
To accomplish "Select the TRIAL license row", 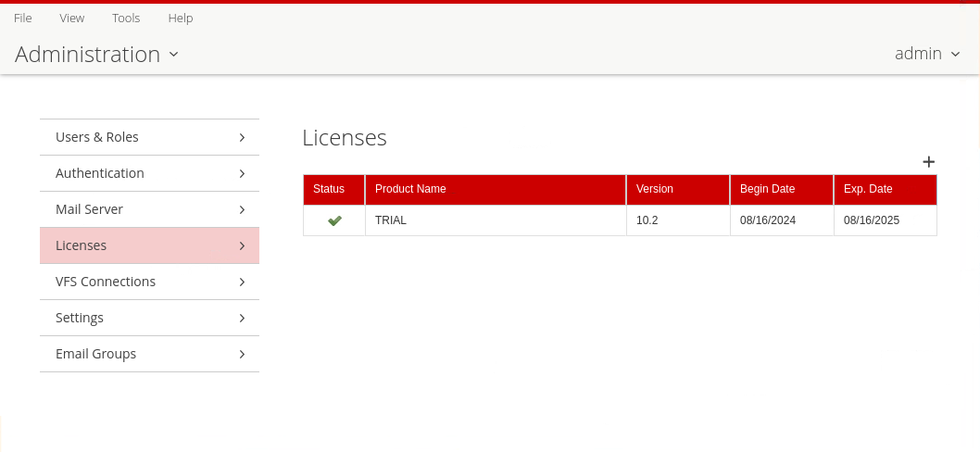I will pos(495,220).
